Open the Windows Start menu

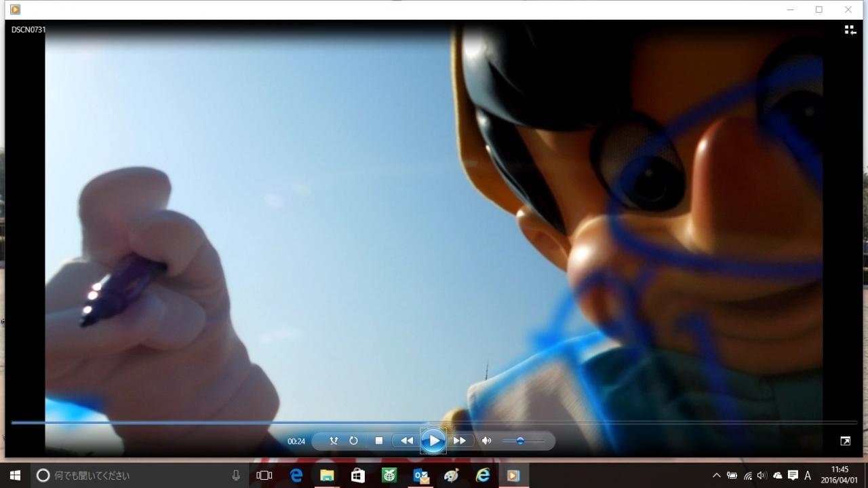click(15, 475)
